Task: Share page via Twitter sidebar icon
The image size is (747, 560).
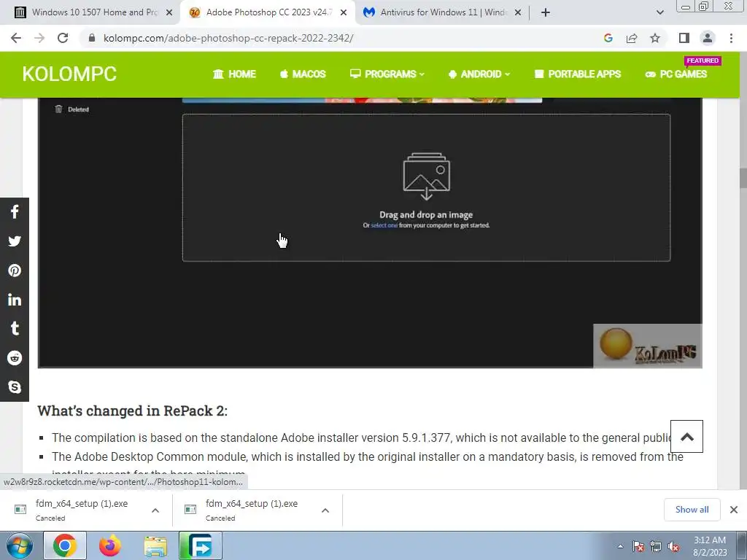Action: click(15, 241)
